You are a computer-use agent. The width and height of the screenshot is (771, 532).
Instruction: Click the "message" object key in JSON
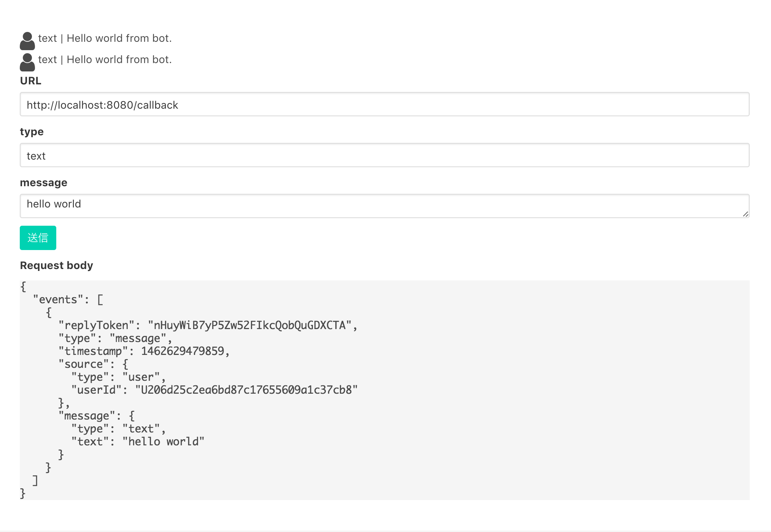coord(87,416)
